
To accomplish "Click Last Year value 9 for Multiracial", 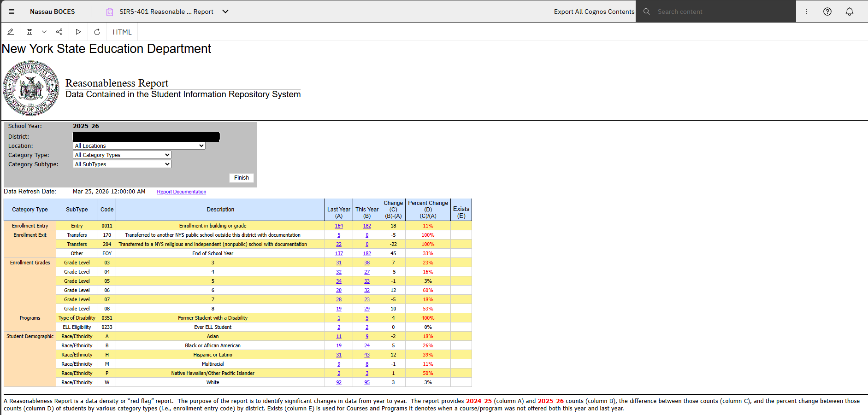I will (x=339, y=364).
